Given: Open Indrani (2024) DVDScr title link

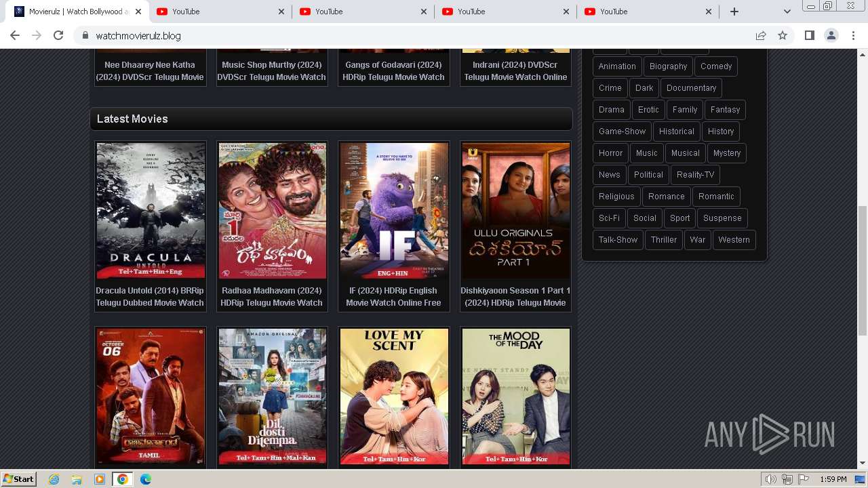Looking at the screenshot, I should tap(515, 70).
